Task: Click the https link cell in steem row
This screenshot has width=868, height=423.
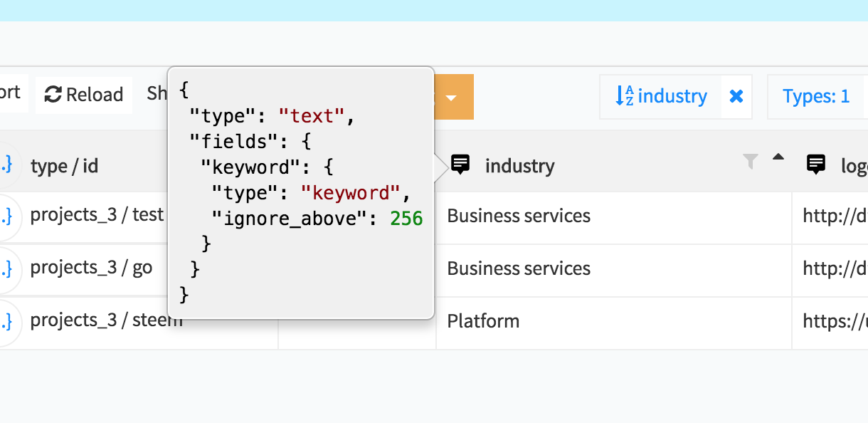Action: (x=830, y=321)
